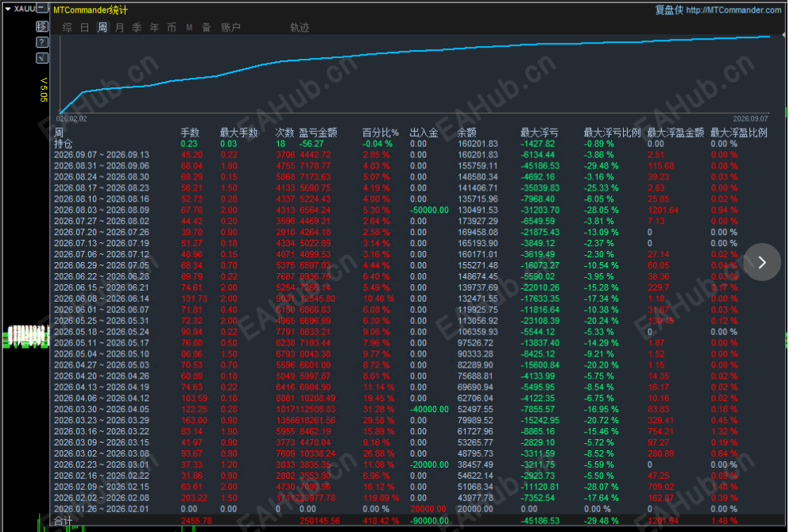Switch to the 日 daily tab
789x532 pixels.
coord(84,27)
